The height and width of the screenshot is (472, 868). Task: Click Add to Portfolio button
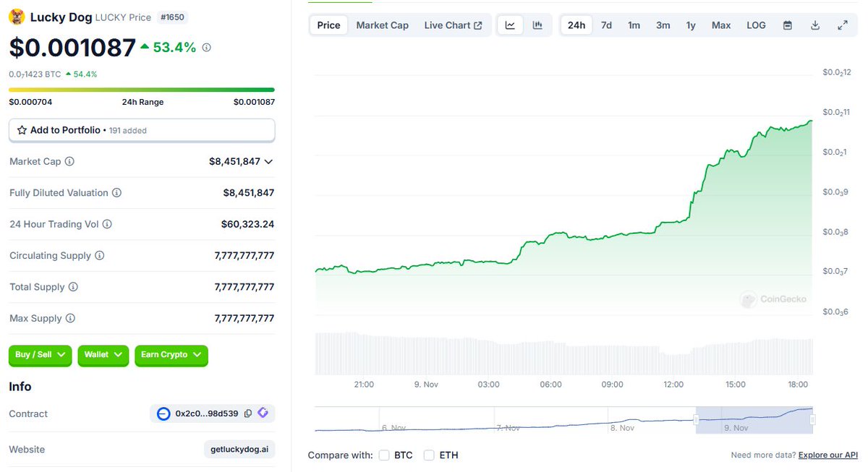pos(142,130)
